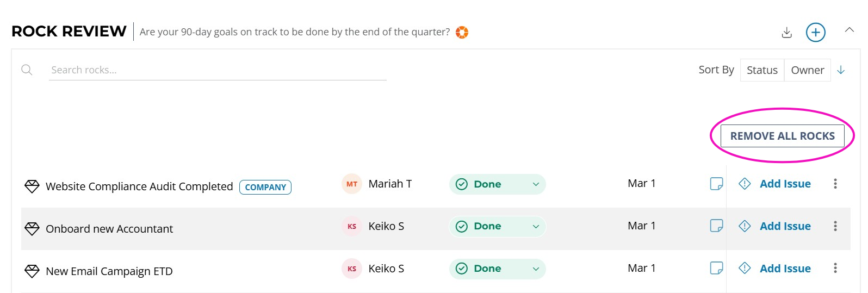Click the Remove All Rocks button
Screen dimensions: 868x293
pyautogui.click(x=782, y=136)
